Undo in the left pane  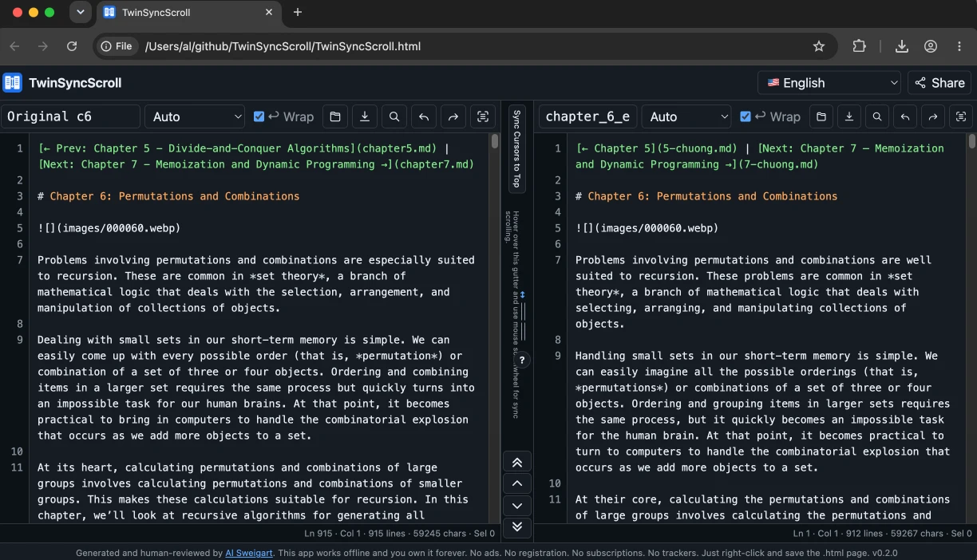click(x=424, y=116)
